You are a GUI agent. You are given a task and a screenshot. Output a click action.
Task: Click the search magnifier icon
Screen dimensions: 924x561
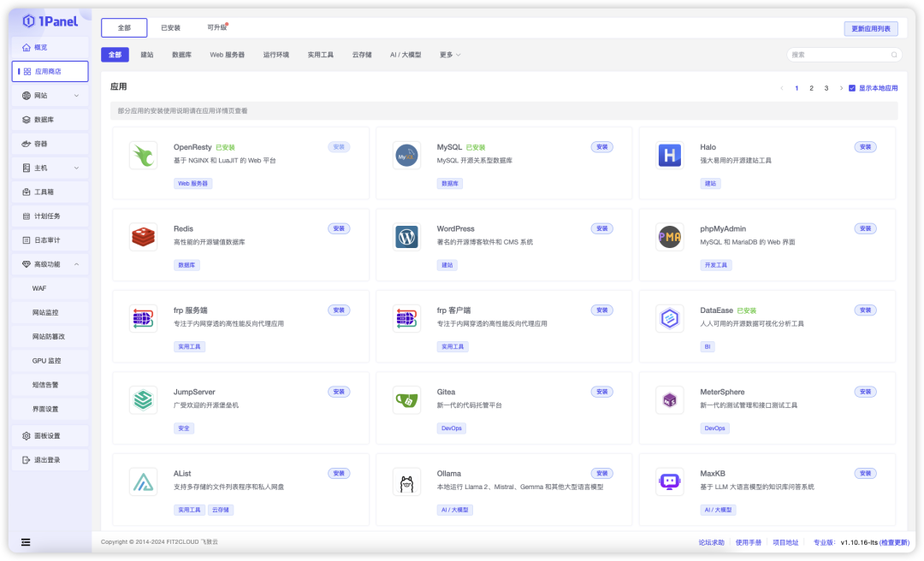point(894,55)
